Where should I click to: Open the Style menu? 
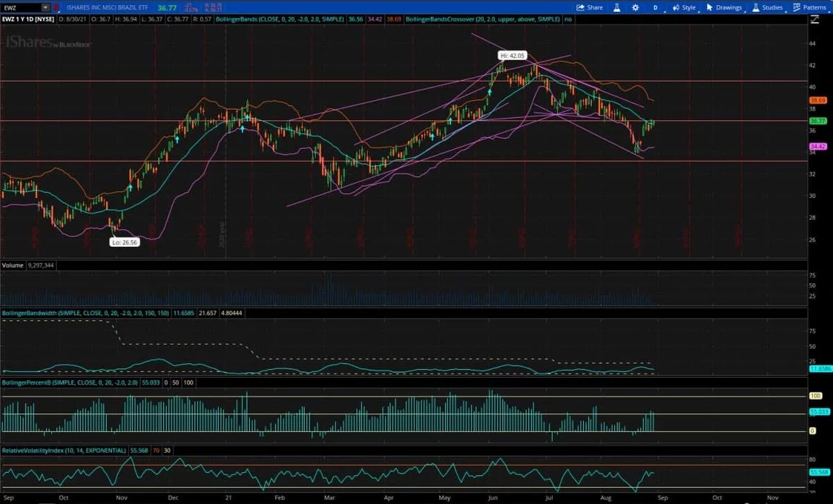point(683,8)
